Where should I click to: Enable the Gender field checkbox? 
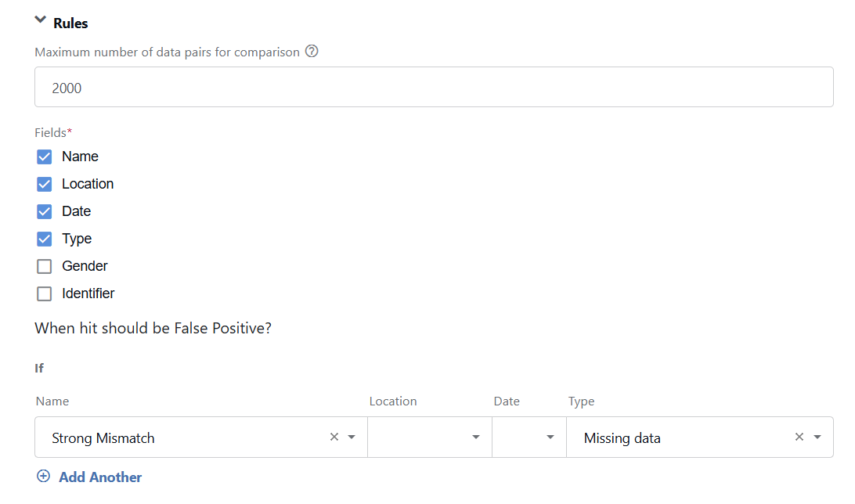pos(44,266)
